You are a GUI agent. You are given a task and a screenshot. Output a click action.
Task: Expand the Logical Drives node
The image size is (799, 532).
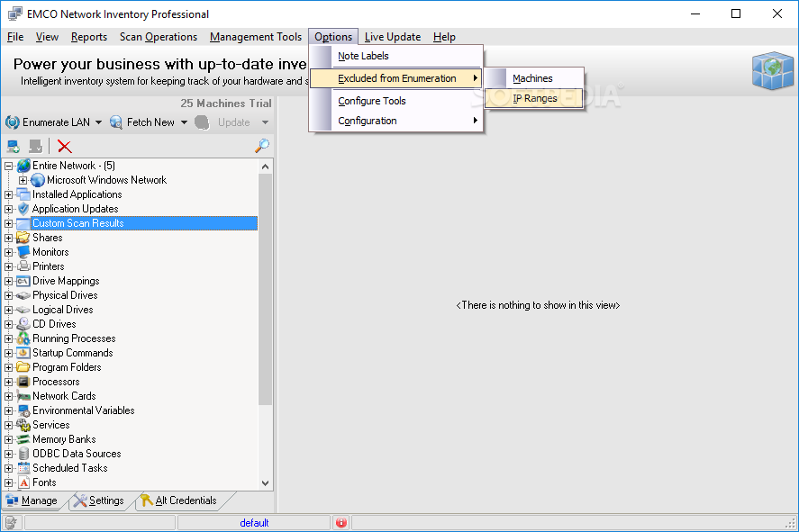9,310
